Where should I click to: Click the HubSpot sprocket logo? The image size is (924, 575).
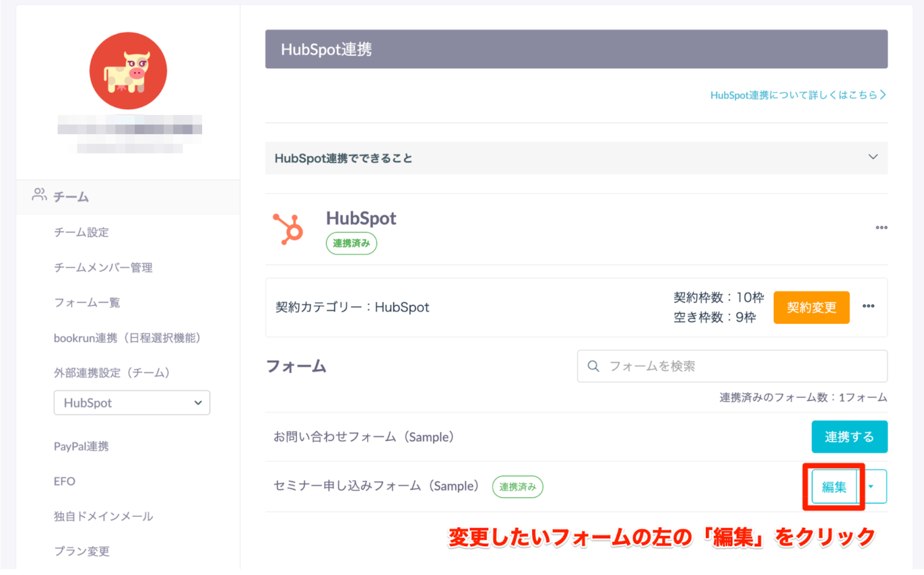coord(288,229)
